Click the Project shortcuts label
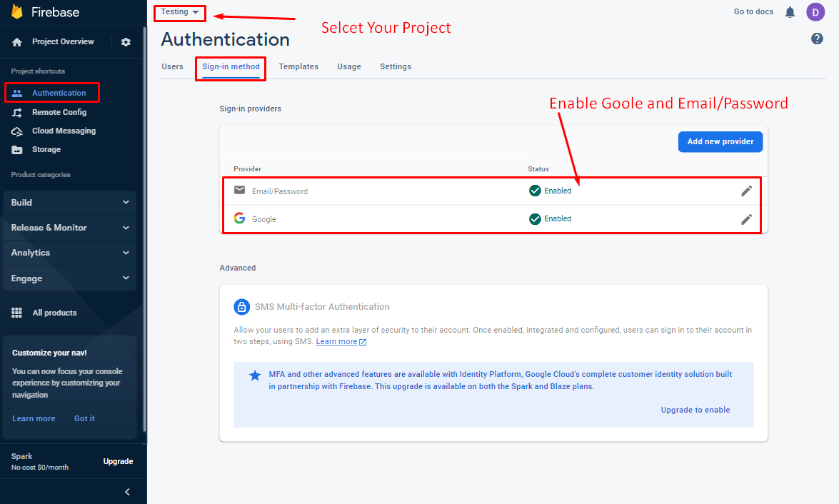The width and height of the screenshot is (839, 504). click(38, 71)
